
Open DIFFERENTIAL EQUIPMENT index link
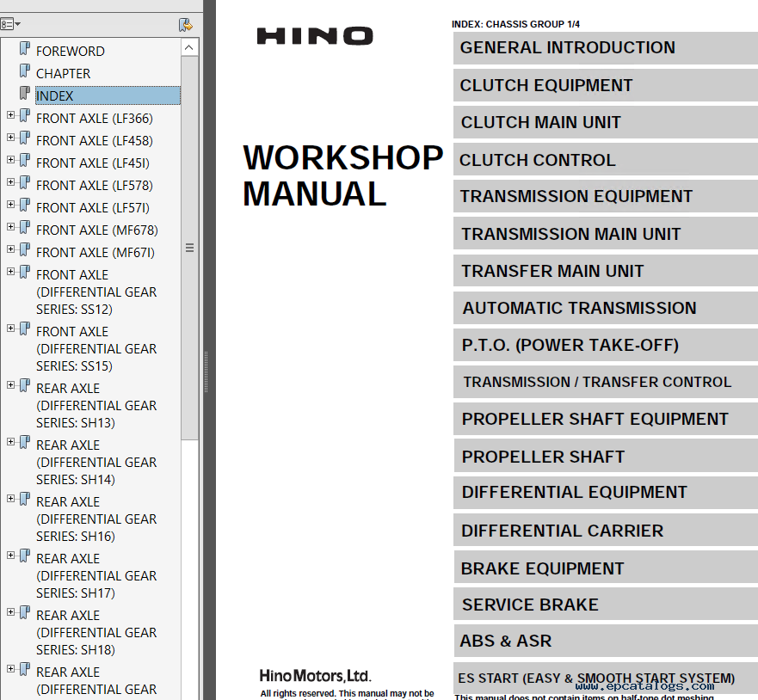pos(605,493)
